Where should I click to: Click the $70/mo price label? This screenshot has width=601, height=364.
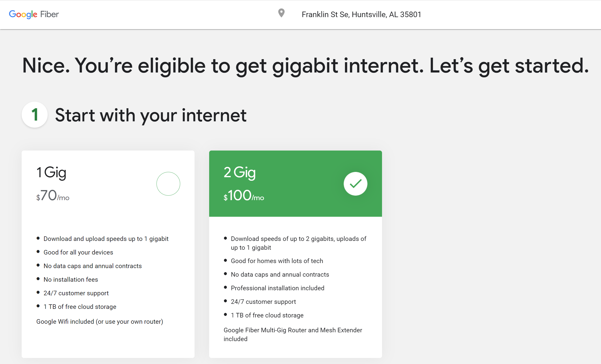pos(53,196)
